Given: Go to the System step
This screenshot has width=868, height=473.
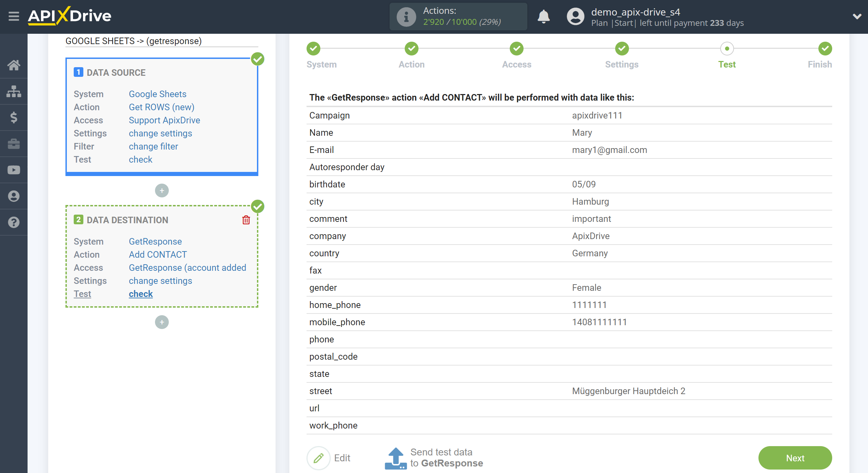Looking at the screenshot, I should click(313, 49).
